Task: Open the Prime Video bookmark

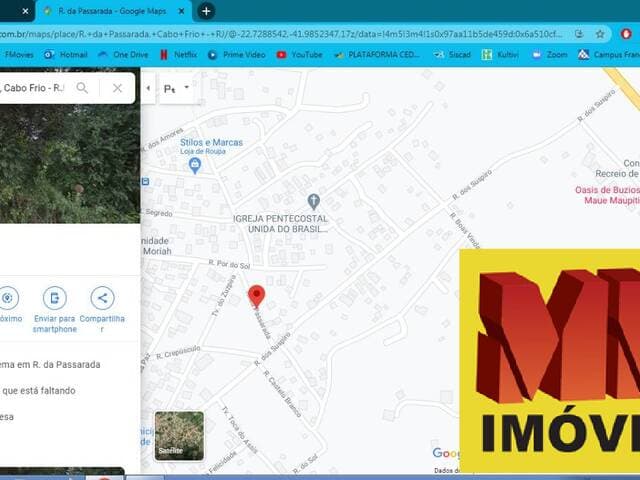Action: [x=237, y=55]
